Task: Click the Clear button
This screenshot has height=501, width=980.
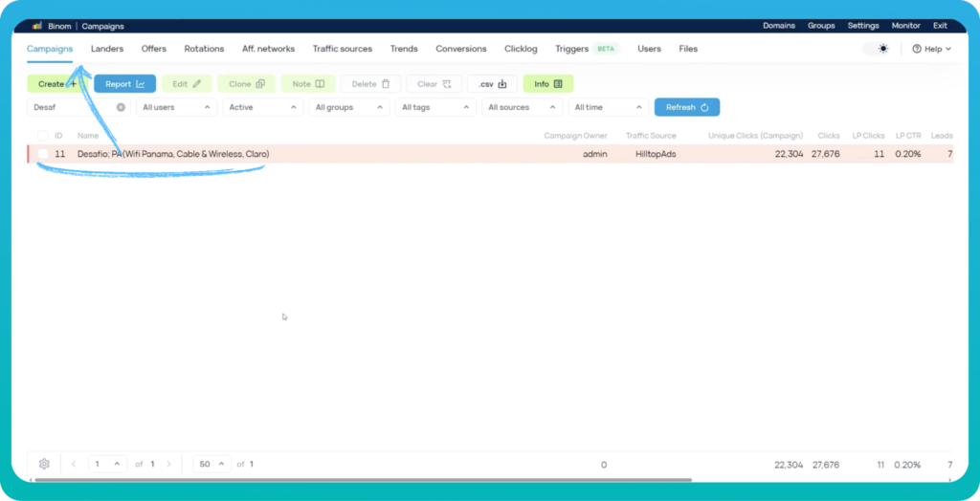Action: (x=434, y=84)
